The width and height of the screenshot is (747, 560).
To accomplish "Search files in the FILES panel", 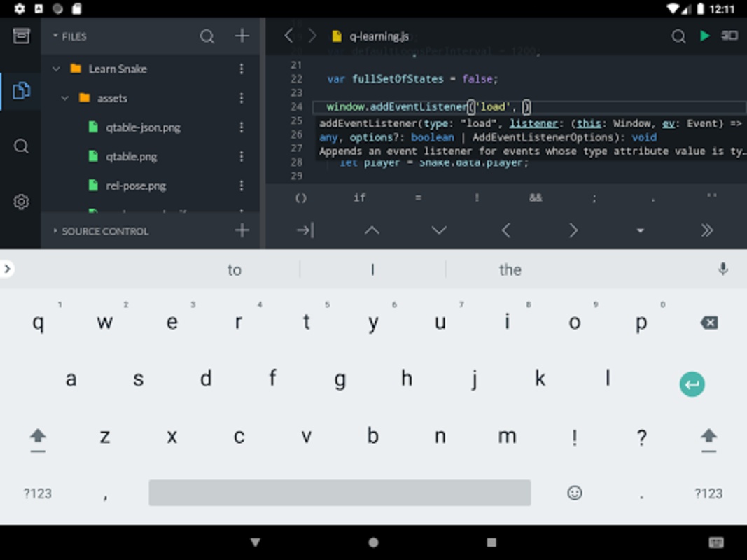I will 207,36.
